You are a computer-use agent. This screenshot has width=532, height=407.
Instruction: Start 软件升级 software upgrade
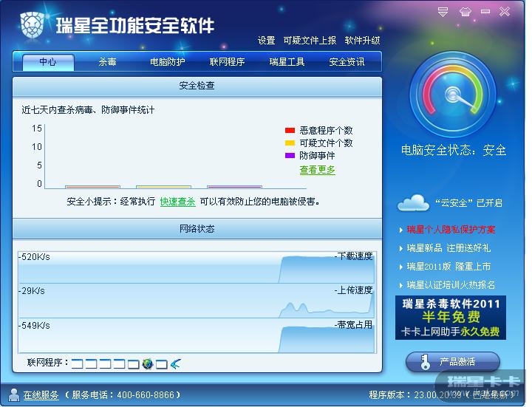(x=362, y=41)
